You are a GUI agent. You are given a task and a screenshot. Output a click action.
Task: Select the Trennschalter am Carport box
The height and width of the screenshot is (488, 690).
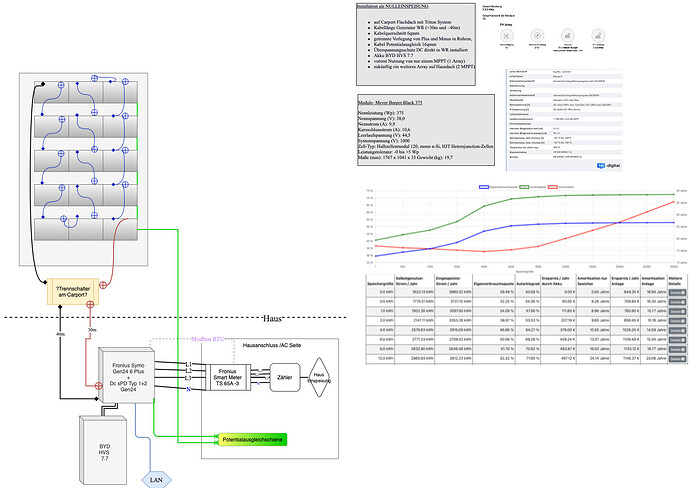[x=73, y=291]
